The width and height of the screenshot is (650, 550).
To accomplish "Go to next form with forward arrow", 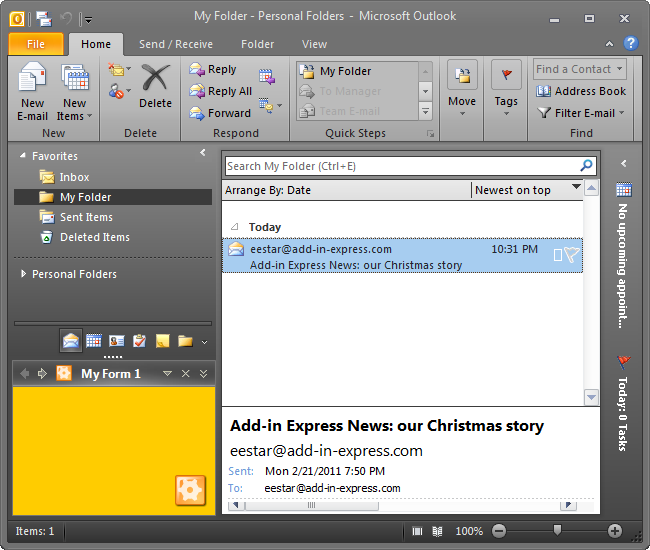I will point(42,373).
